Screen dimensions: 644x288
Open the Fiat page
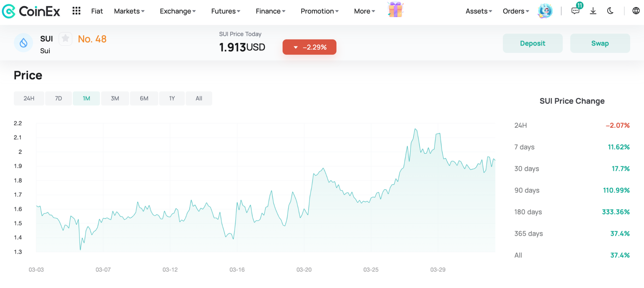97,11
